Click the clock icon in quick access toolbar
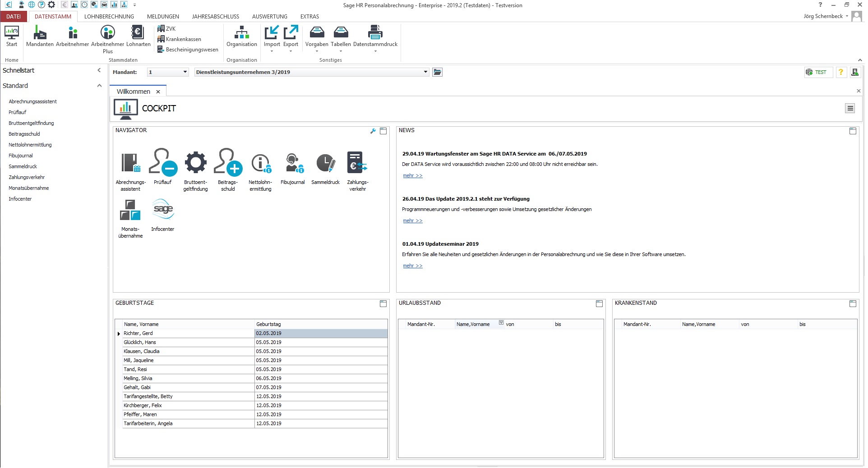This screenshot has height=468, width=868. click(84, 5)
